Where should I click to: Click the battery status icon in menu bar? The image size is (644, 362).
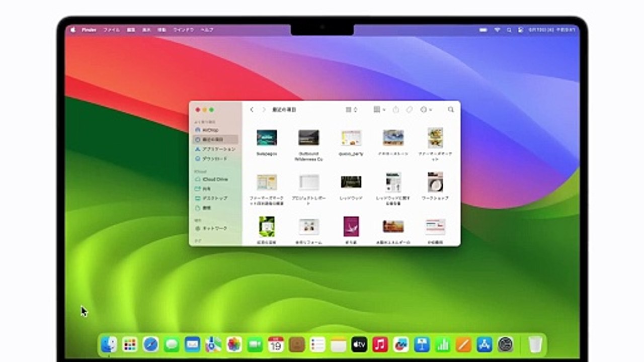pos(484,30)
